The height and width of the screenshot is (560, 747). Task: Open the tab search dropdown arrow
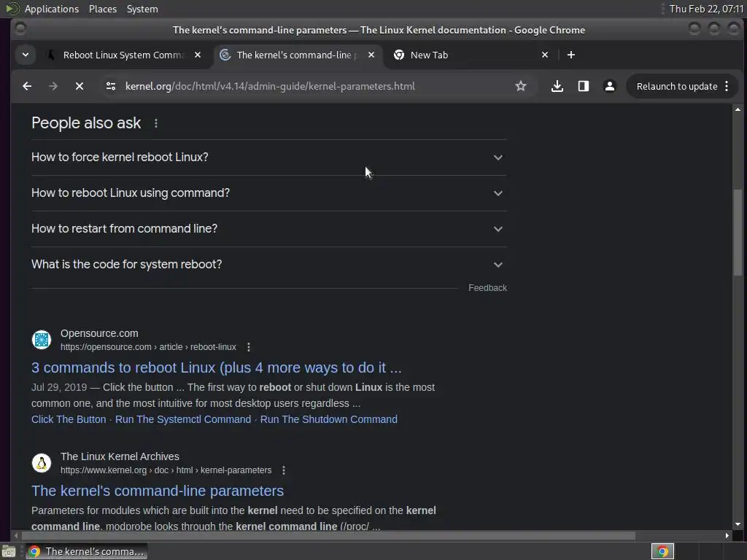26,55
